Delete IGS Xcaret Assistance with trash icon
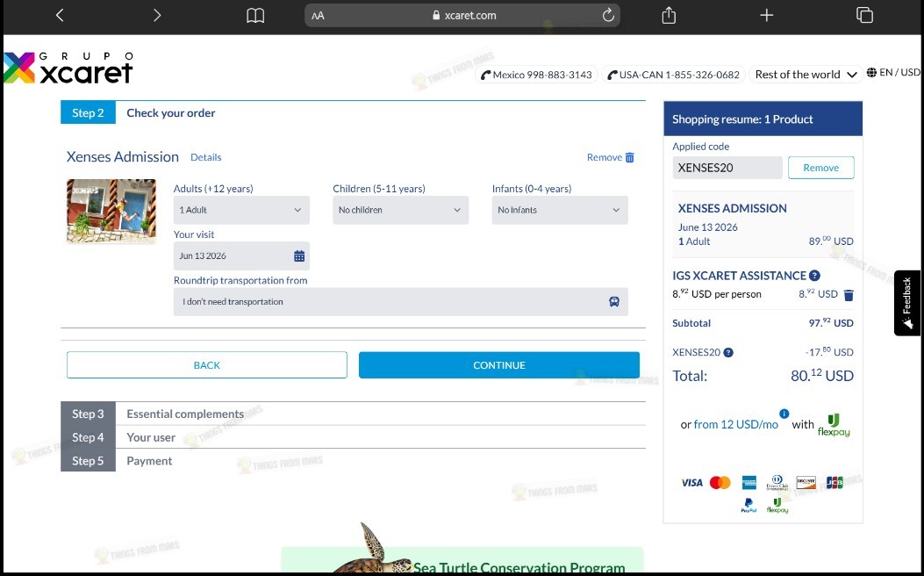The image size is (924, 576). click(x=849, y=295)
